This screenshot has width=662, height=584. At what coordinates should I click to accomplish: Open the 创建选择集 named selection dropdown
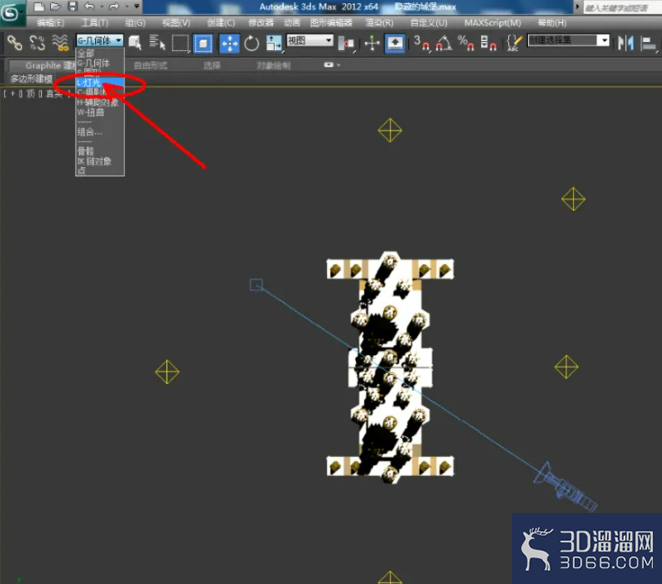click(569, 41)
